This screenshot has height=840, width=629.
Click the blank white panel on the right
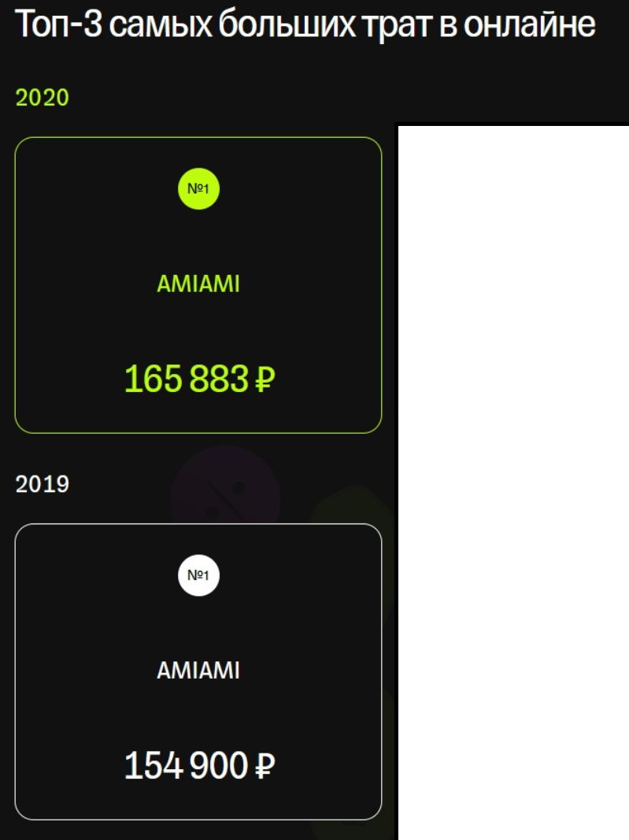(512, 480)
